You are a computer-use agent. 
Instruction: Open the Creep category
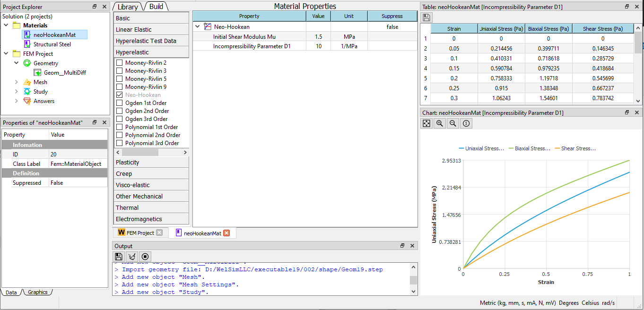pyautogui.click(x=151, y=173)
